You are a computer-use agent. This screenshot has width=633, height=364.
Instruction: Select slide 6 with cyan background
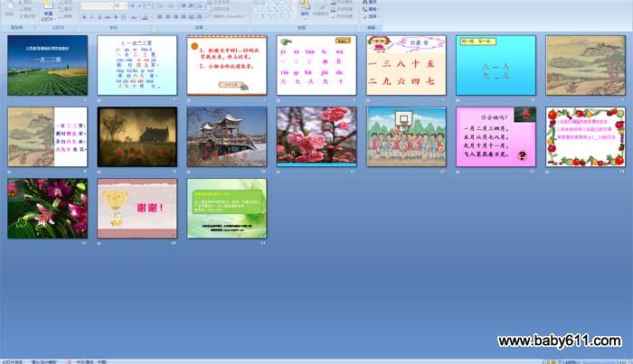[496, 65]
